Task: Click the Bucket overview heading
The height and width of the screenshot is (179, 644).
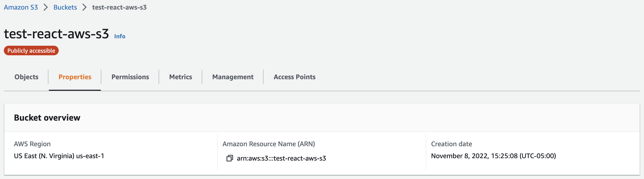Action: pos(47,118)
